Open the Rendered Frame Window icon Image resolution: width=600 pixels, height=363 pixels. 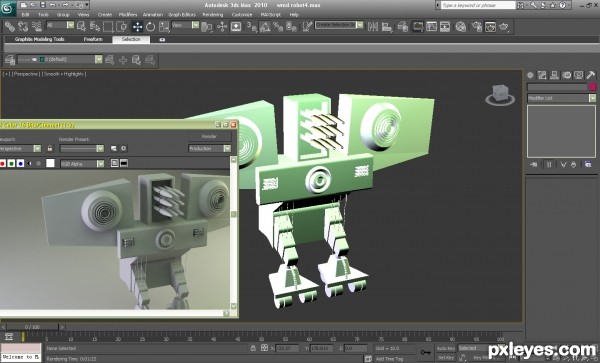tap(490, 26)
